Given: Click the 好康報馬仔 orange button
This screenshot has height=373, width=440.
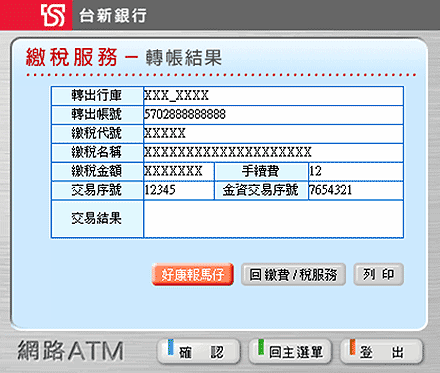Looking at the screenshot, I should click(193, 274).
